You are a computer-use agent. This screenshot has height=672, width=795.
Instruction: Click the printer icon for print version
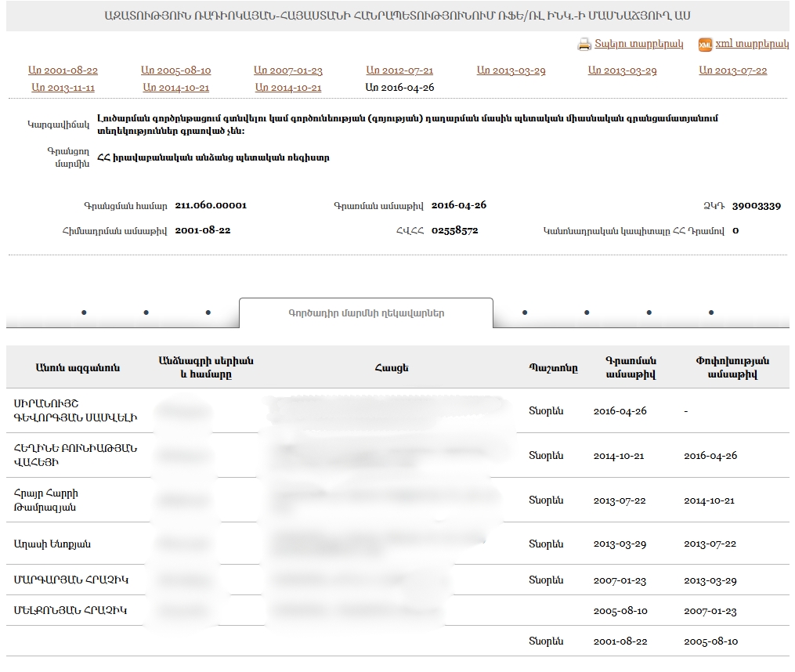pos(584,45)
